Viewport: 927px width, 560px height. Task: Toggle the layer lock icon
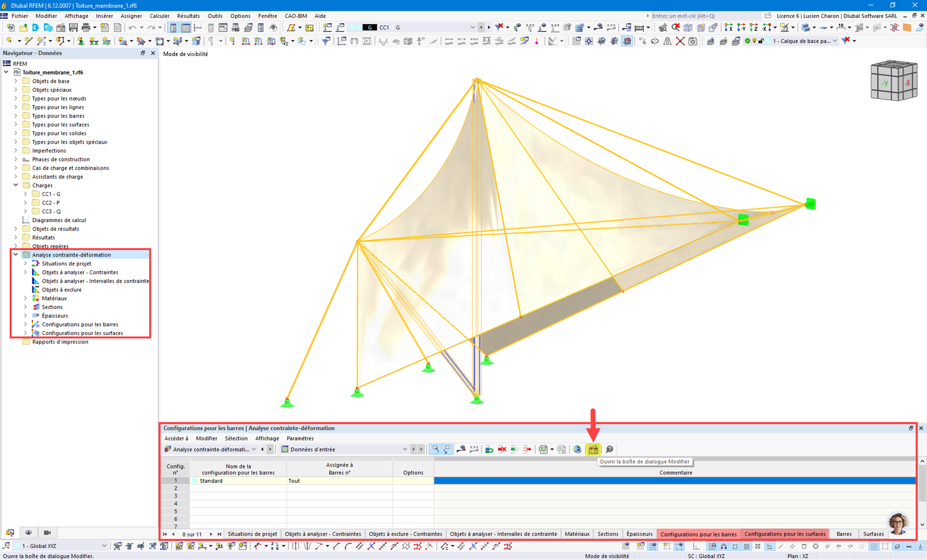pos(761,41)
